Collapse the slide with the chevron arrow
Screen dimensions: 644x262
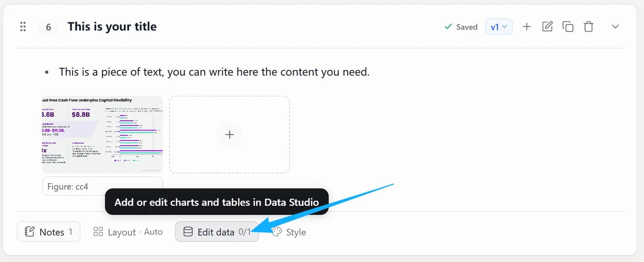[615, 27]
